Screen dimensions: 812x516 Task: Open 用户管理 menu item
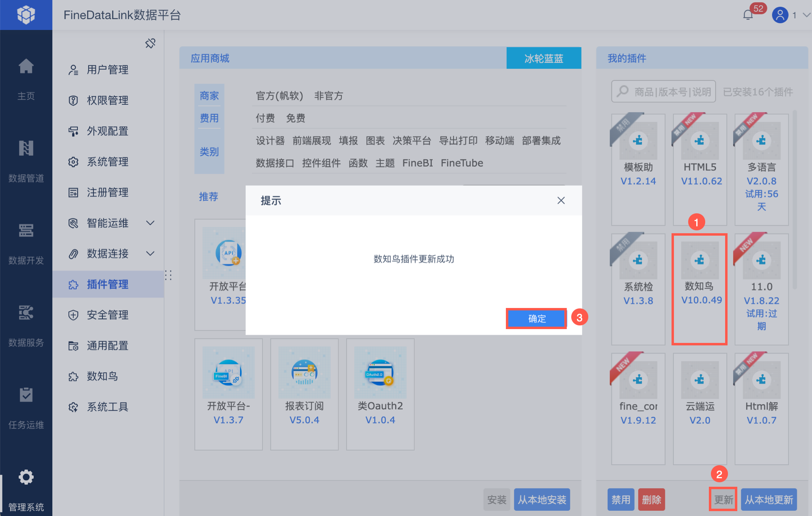[x=108, y=70]
